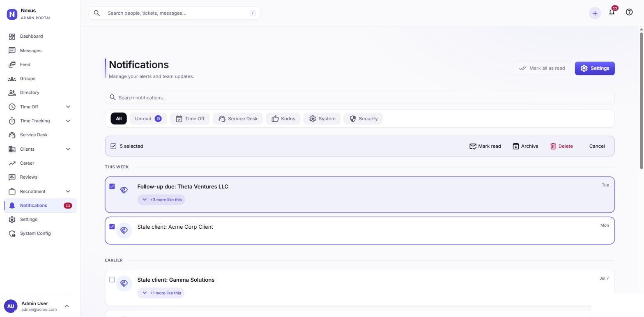Open System Config in sidebar
Image resolution: width=644 pixels, height=317 pixels.
pyautogui.click(x=40, y=233)
